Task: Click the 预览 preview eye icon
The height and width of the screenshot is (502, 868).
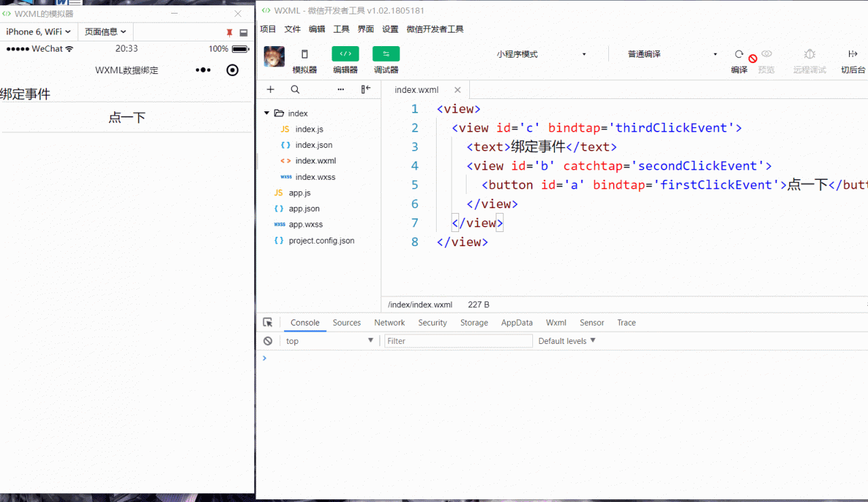Action: 766,54
